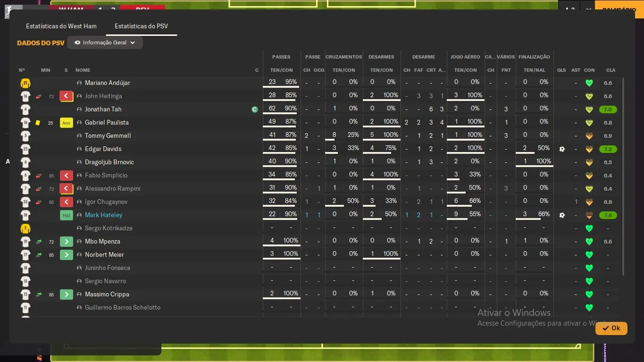
Task: Select the Estatísticas do PSV tab
Action: (141, 26)
